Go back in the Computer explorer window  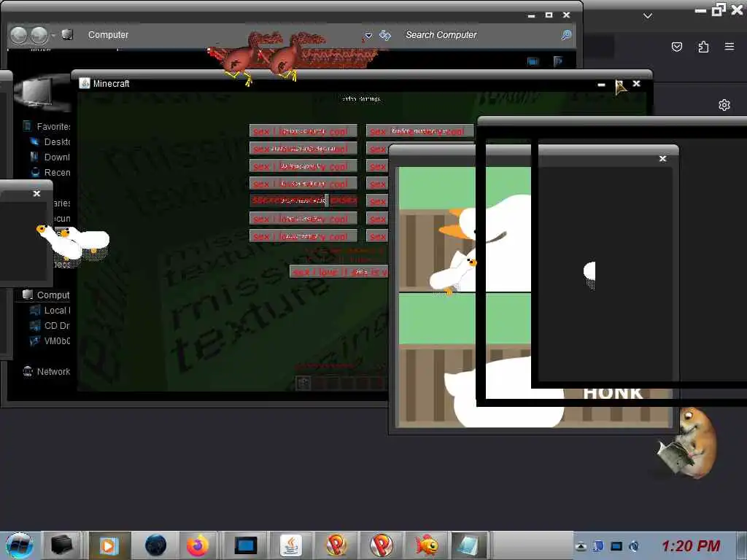(19, 35)
